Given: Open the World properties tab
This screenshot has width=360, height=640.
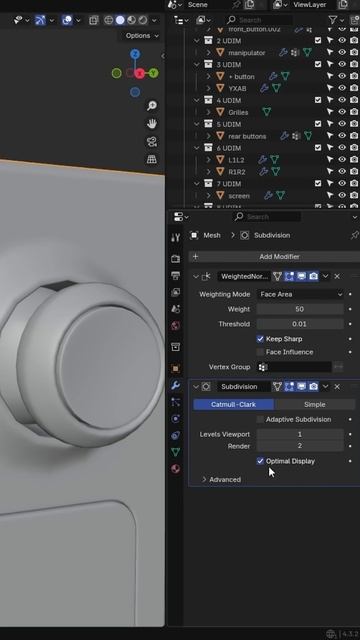Looking at the screenshot, I should pyautogui.click(x=176, y=326).
